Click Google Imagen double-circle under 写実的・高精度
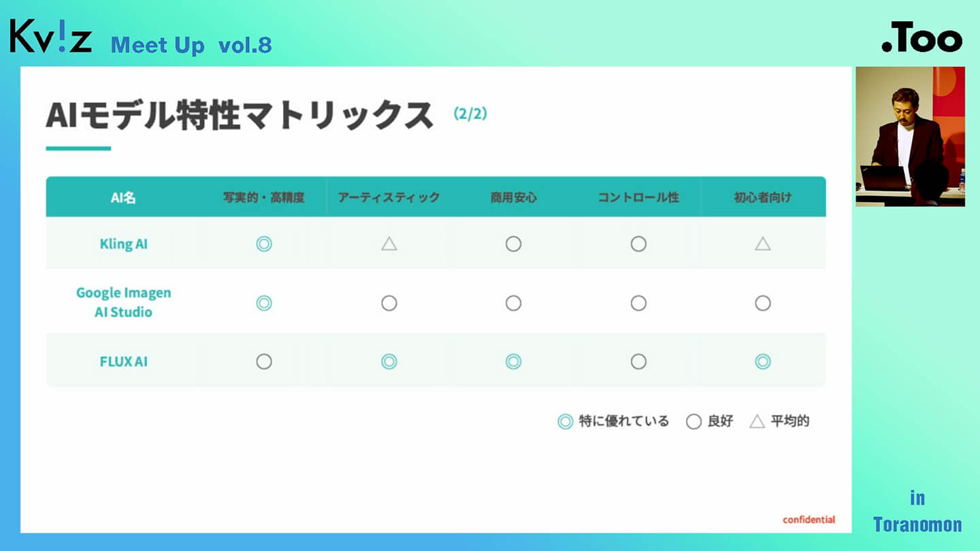Screen dimensions: 980x551 point(264,303)
